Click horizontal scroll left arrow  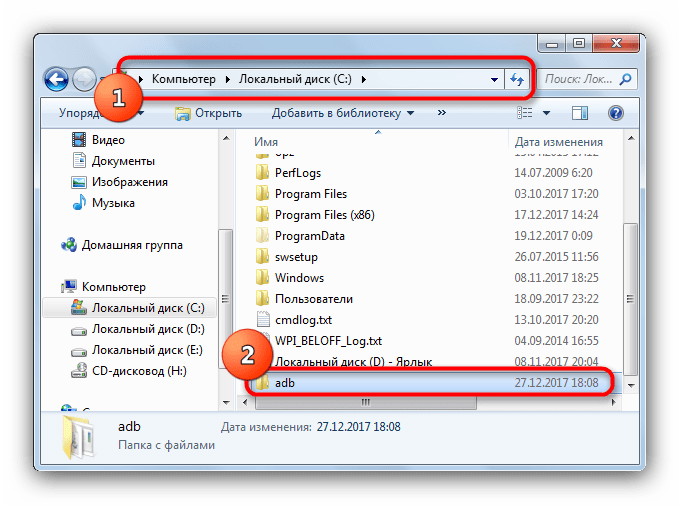[x=245, y=402]
